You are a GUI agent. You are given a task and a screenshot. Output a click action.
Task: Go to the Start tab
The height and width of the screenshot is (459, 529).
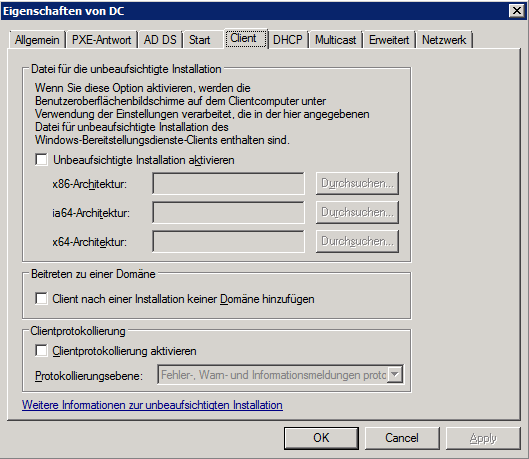click(x=199, y=40)
